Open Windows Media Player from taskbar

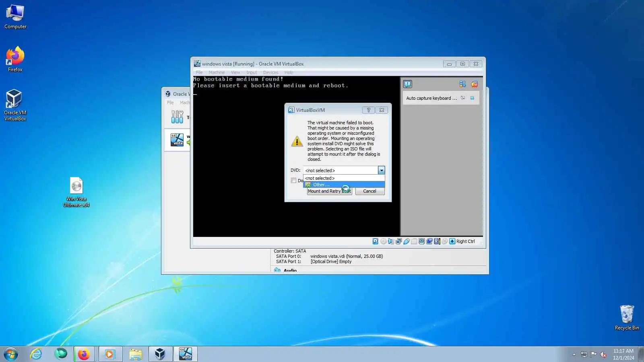tap(110, 354)
